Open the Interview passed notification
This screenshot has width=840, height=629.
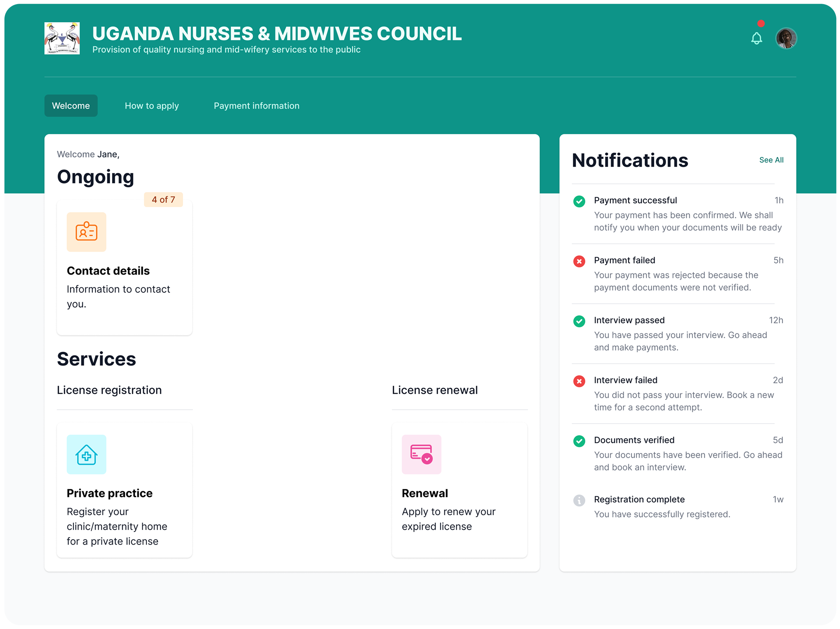coord(629,320)
